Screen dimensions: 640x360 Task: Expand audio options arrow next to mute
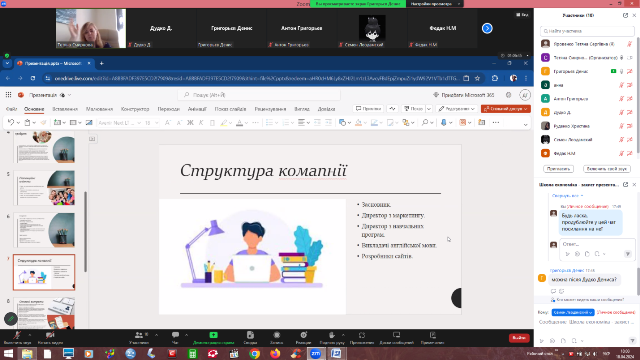30,335
